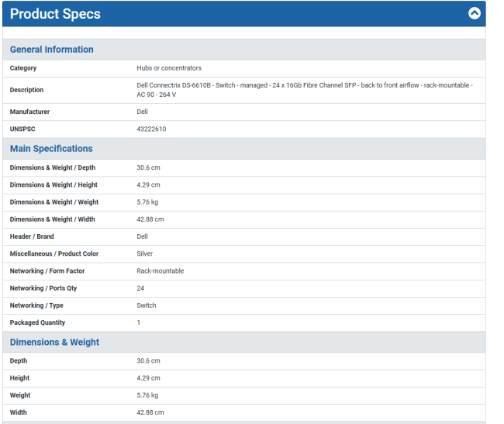This screenshot has height=424, width=504.
Task: Click the UNSPSC code 43222610
Action: (x=151, y=129)
